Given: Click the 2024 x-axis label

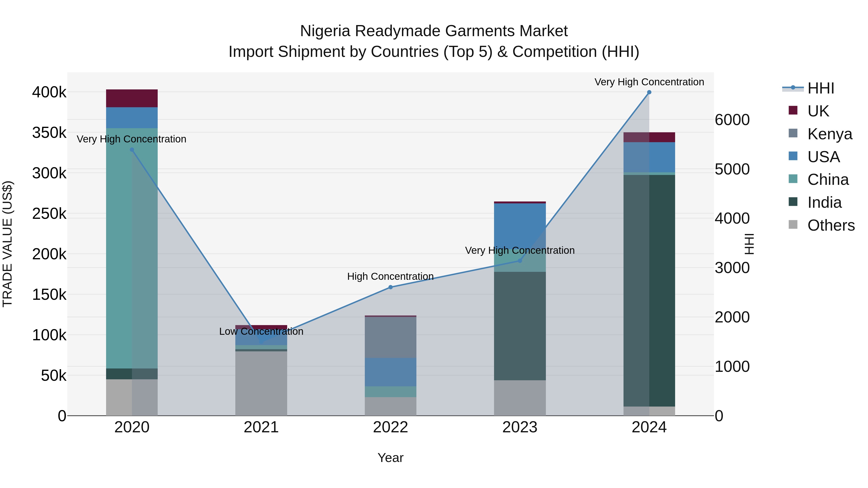Looking at the screenshot, I should pos(649,427).
